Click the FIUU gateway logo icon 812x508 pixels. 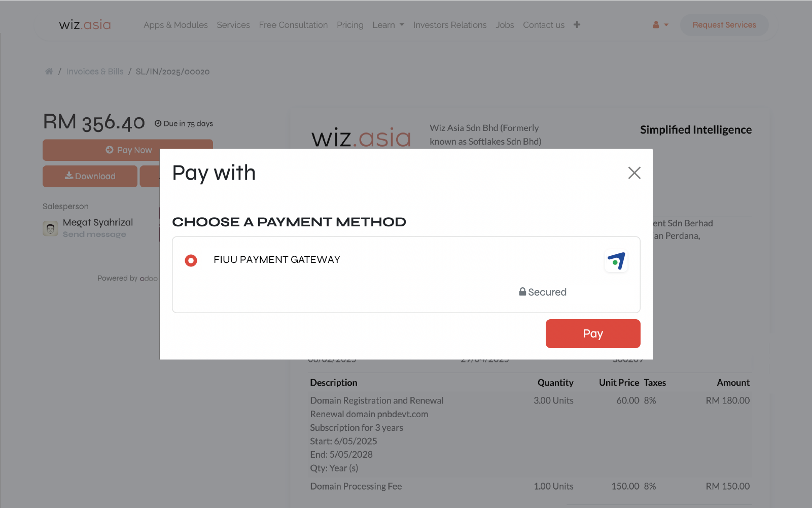pyautogui.click(x=616, y=261)
